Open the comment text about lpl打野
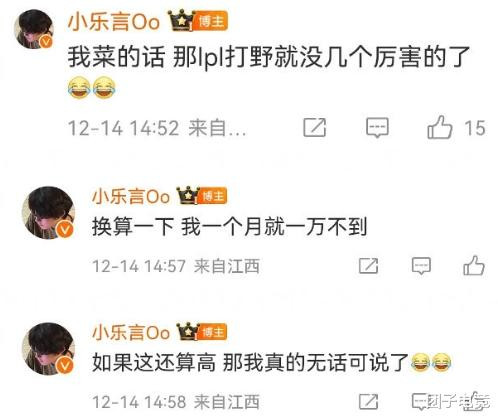 (269, 57)
